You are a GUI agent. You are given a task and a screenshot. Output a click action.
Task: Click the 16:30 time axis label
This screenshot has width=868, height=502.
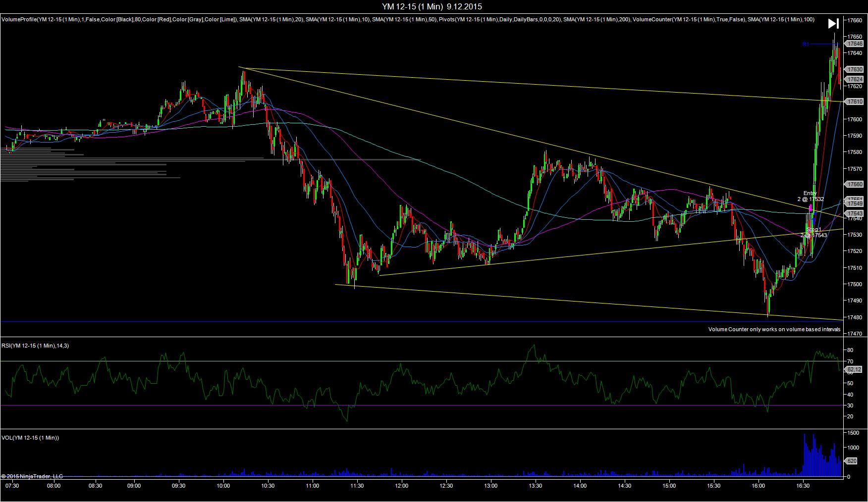[x=803, y=486]
